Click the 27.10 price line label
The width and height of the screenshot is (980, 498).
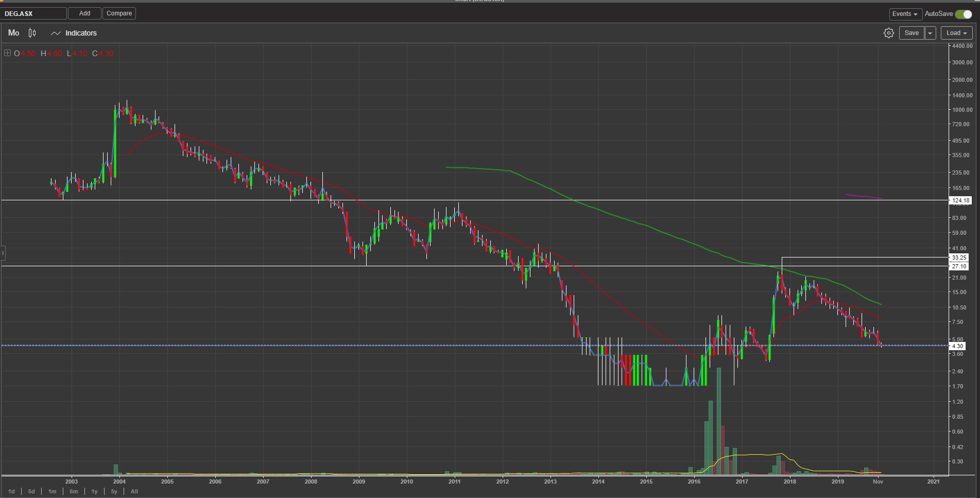[x=959, y=266]
